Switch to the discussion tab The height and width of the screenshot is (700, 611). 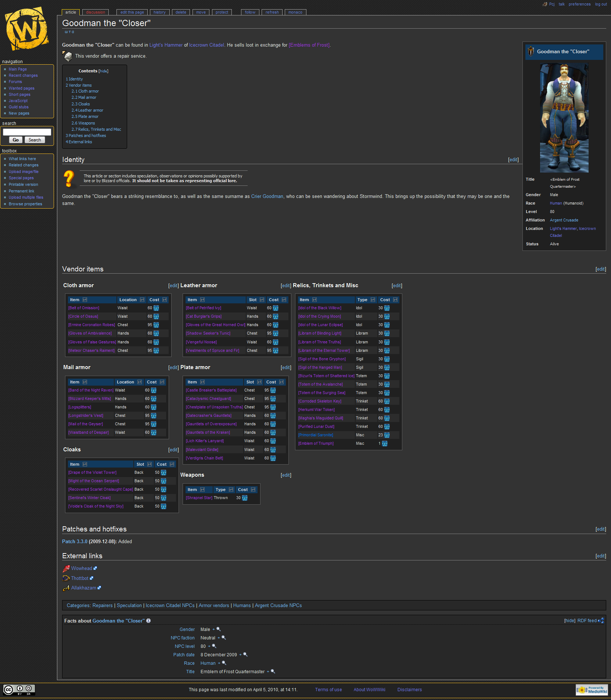pos(96,12)
